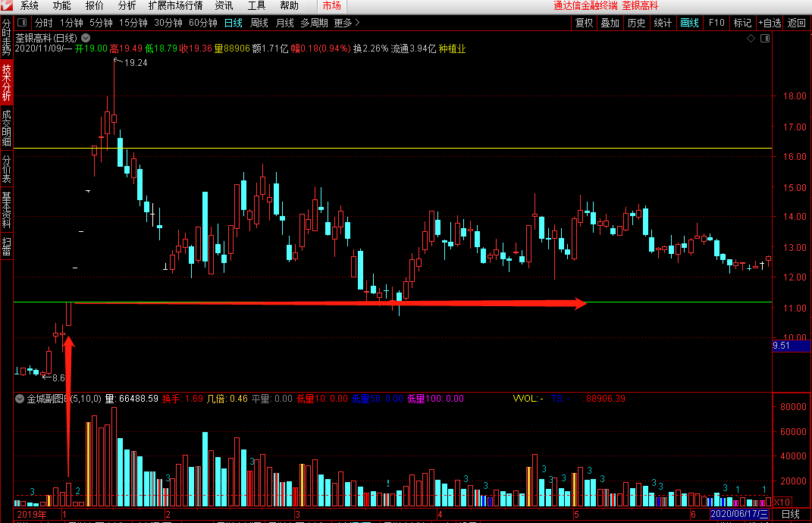The width and height of the screenshot is (812, 523).
Task: Click the Tongdaxin red logo icon
Action: pos(6,6)
